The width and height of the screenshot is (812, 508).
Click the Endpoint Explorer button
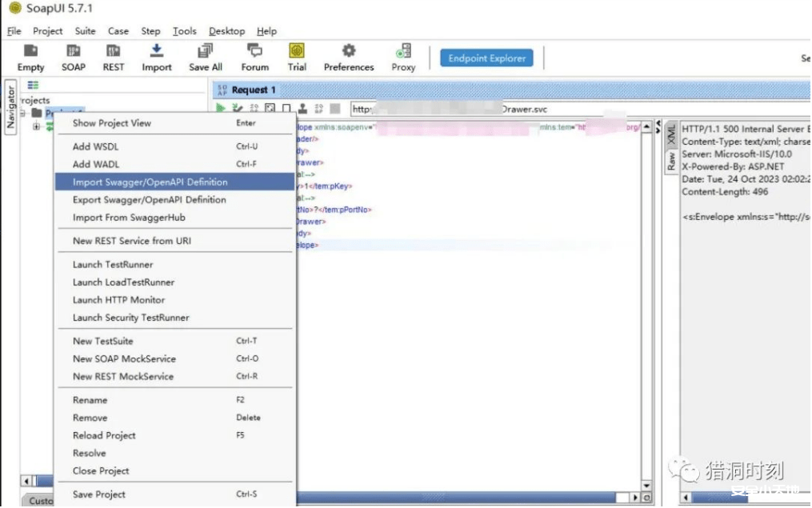click(486, 58)
